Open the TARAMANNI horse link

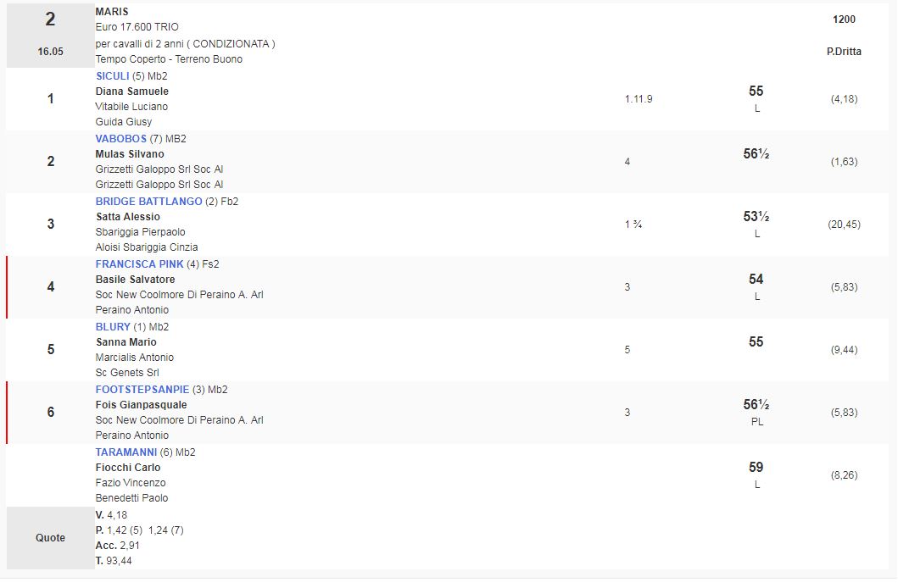tap(126, 452)
